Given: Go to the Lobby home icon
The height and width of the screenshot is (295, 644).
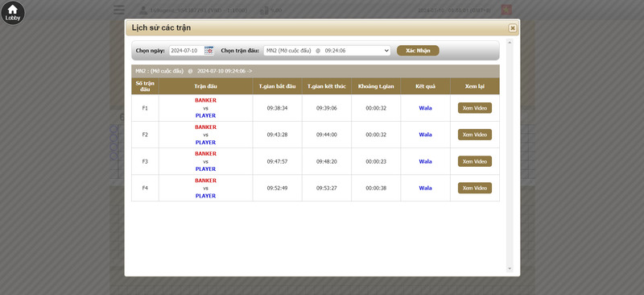Looking at the screenshot, I should click(x=13, y=13).
